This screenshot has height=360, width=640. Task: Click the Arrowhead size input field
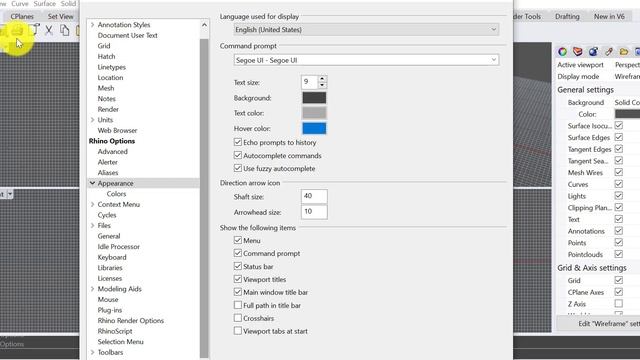(314, 212)
